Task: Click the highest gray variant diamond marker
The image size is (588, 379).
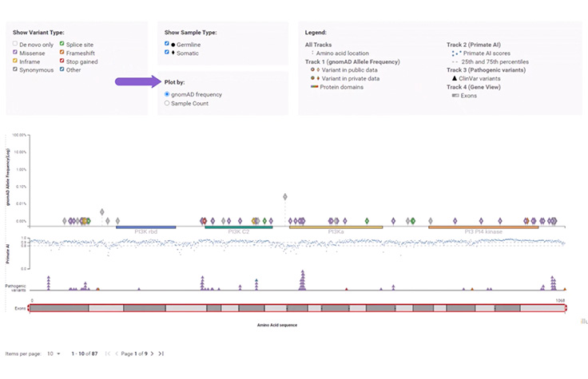Action: (x=284, y=196)
